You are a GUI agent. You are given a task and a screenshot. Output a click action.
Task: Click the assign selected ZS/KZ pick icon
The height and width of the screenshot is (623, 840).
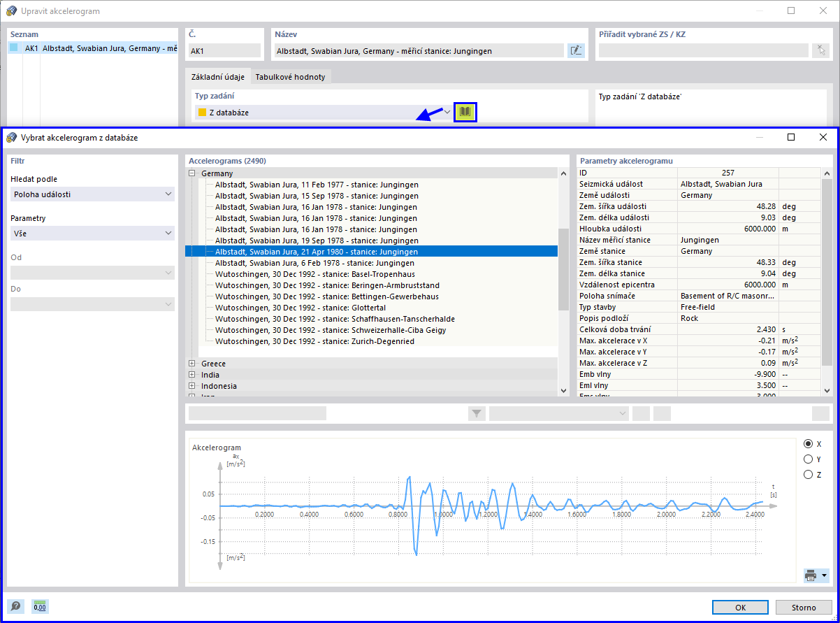(820, 50)
